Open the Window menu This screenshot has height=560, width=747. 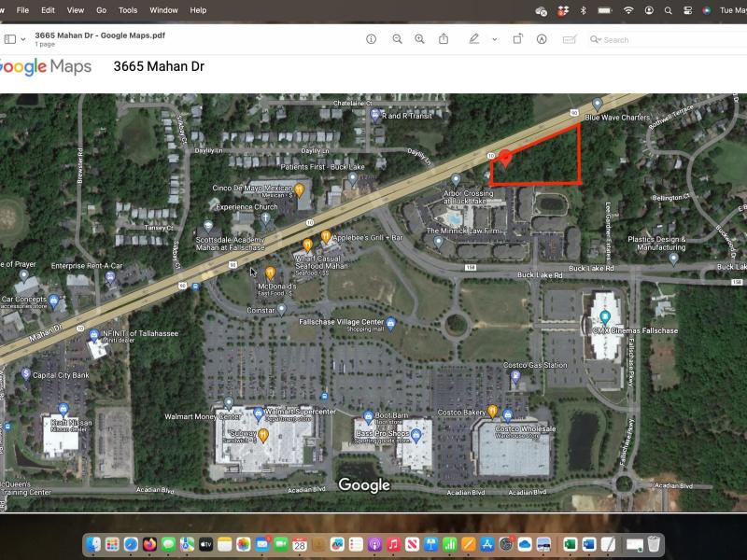(x=163, y=10)
